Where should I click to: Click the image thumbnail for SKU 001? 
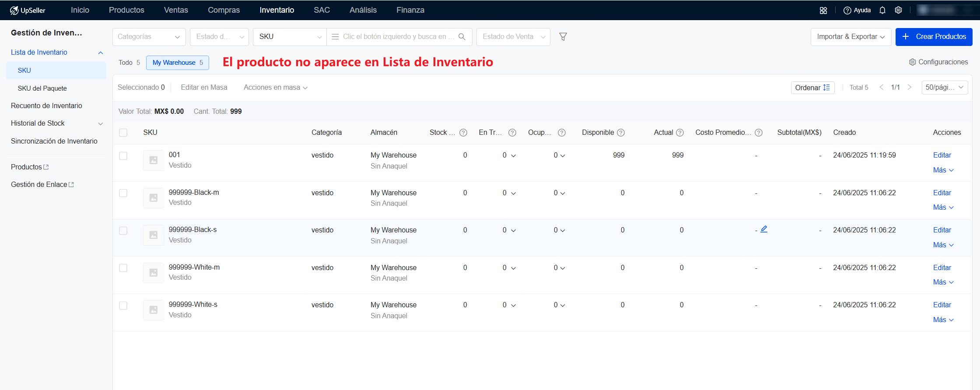154,160
